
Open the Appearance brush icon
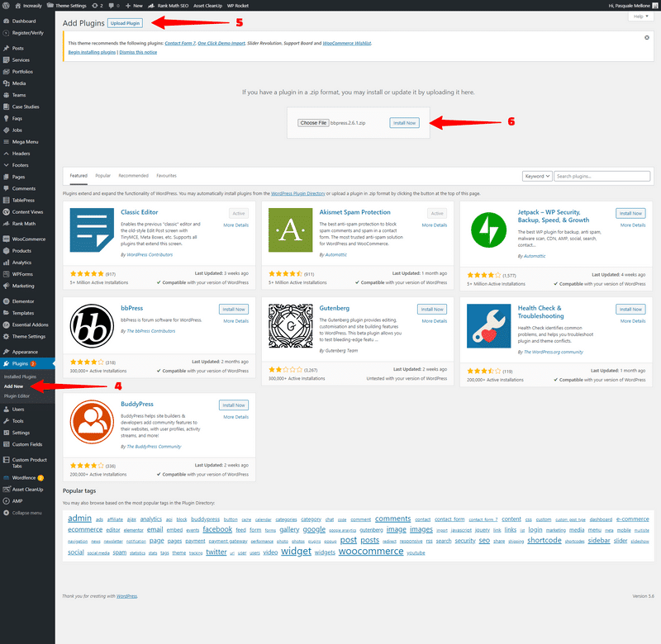6,352
